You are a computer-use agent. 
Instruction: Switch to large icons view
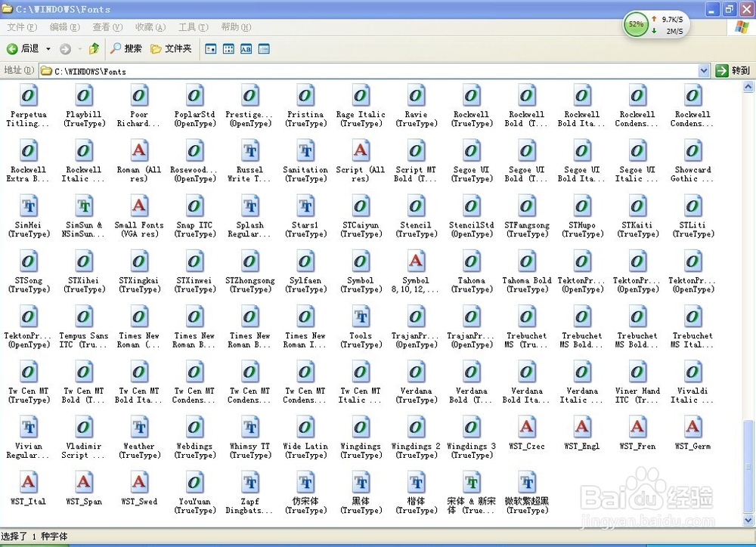(x=211, y=48)
